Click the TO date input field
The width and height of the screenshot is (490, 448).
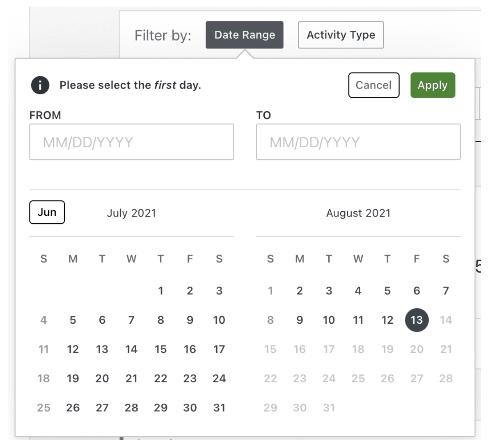pyautogui.click(x=358, y=142)
